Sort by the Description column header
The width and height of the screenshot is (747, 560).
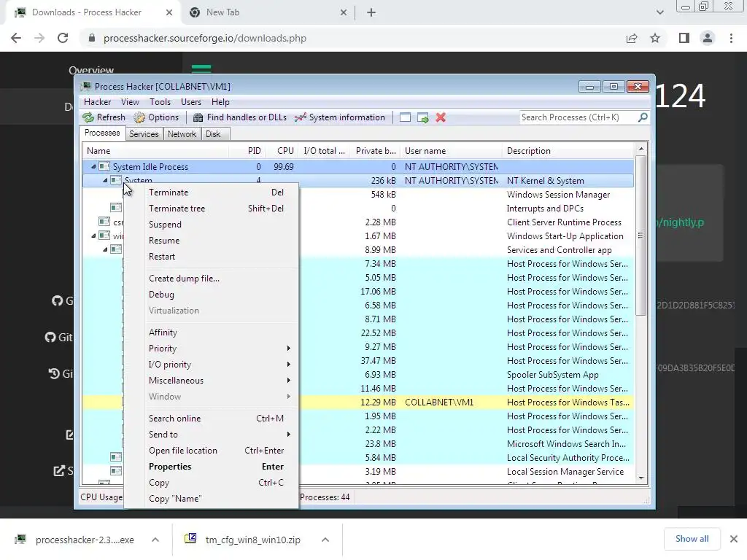568,151
